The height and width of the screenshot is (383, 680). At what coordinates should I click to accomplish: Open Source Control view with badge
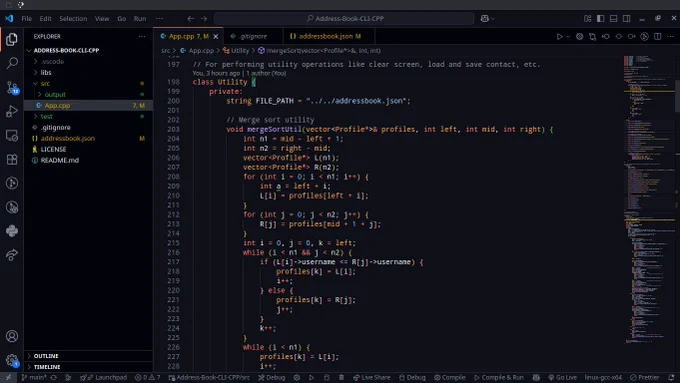pyautogui.click(x=12, y=88)
